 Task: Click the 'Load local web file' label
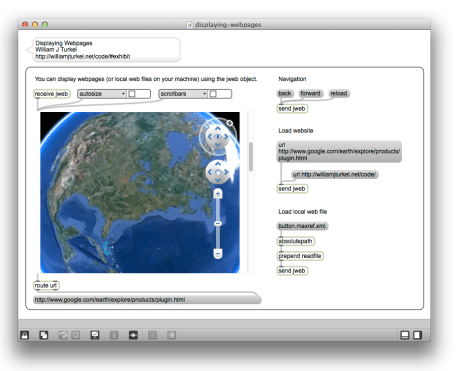coord(303,212)
